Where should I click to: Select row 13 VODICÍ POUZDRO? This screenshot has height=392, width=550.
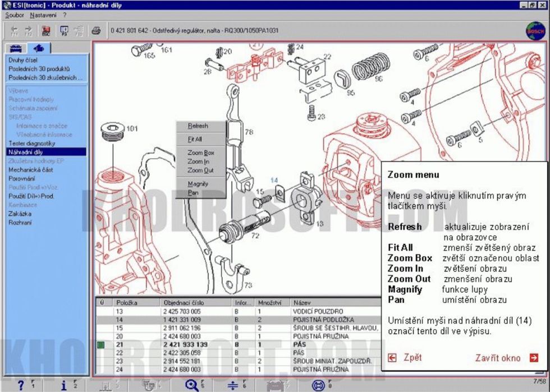[x=239, y=311]
